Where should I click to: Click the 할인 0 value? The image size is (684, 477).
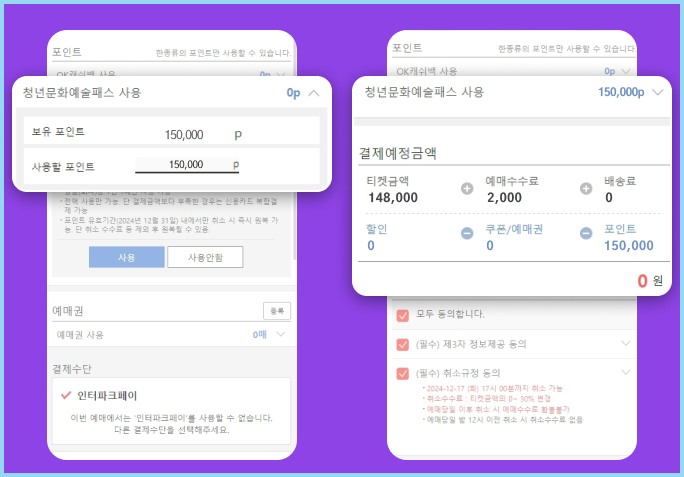[x=371, y=246]
